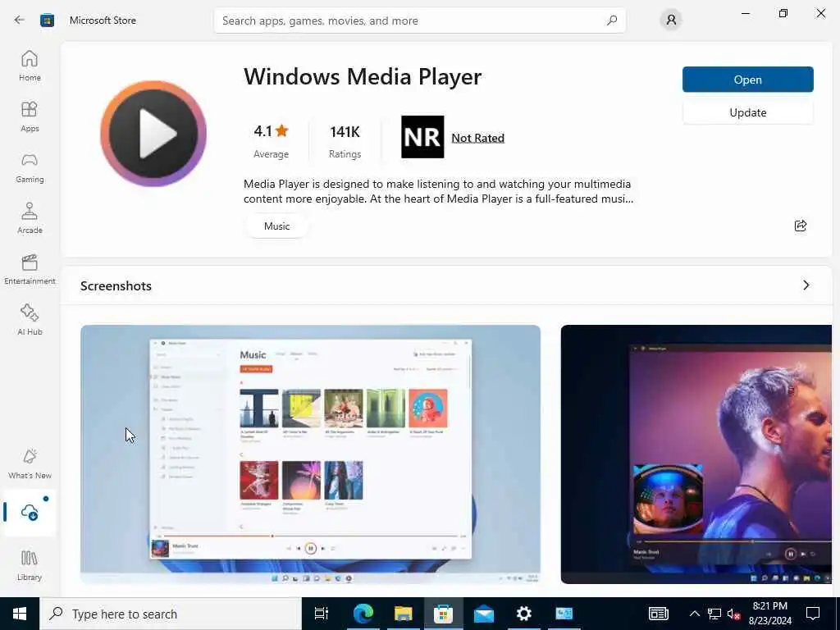Viewport: 840px width, 630px height.
Task: Click the search magnifier icon
Action: pos(612,21)
